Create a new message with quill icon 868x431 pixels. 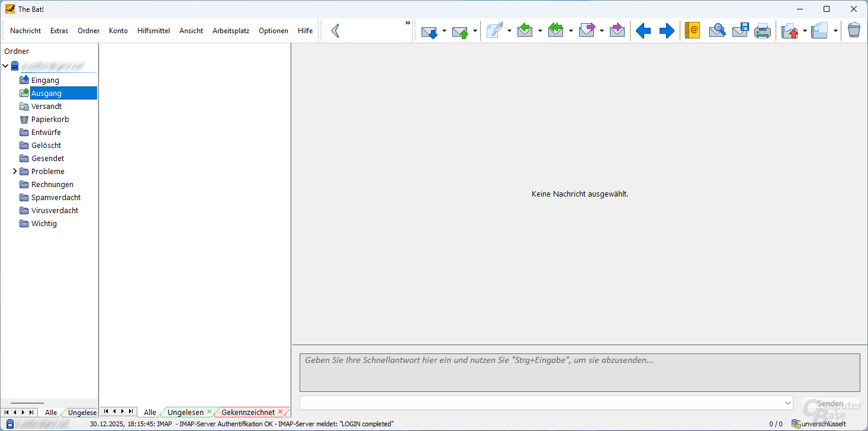click(494, 31)
